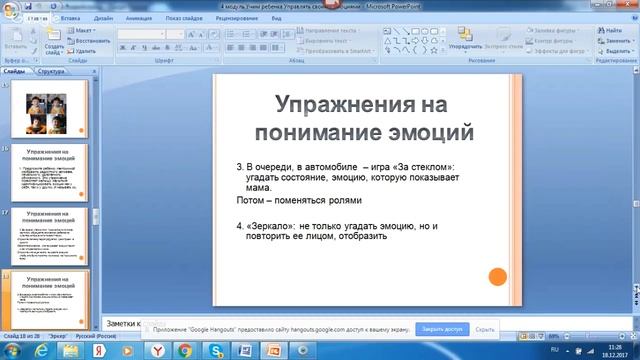Open the font name combo box

[x=141, y=34]
